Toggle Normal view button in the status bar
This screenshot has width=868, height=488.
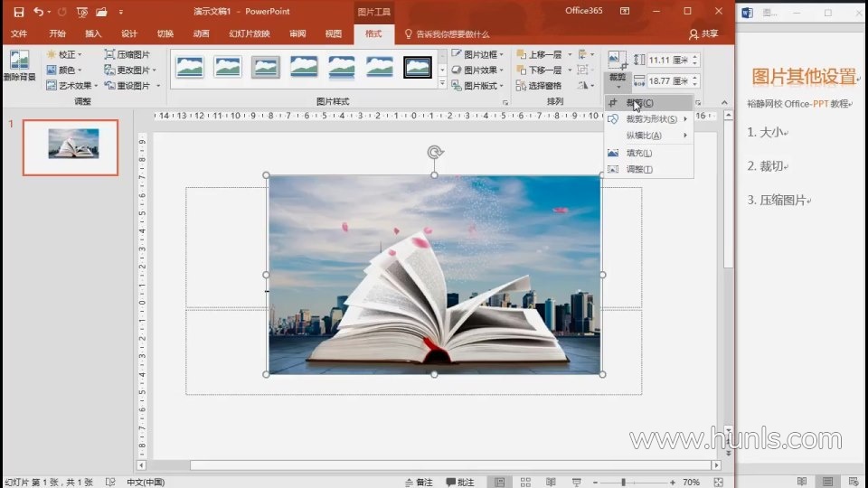[498, 483]
